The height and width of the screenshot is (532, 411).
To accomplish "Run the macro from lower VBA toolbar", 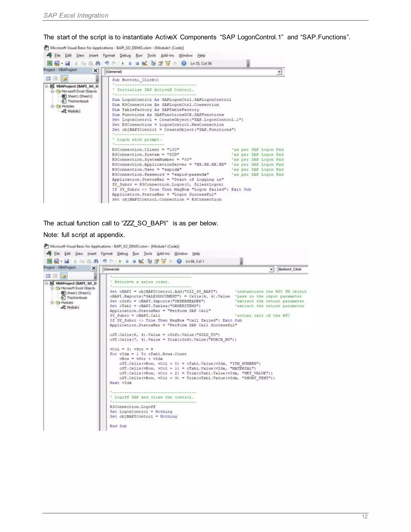I will tap(120, 261).
